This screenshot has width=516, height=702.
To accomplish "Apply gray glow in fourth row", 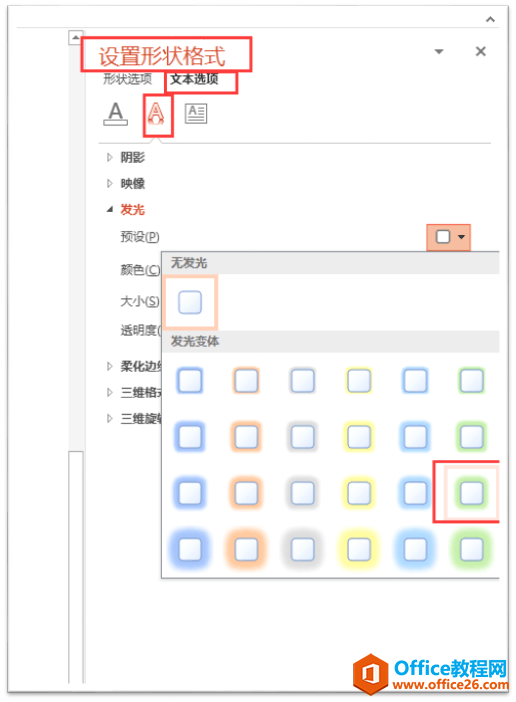I will (x=303, y=549).
